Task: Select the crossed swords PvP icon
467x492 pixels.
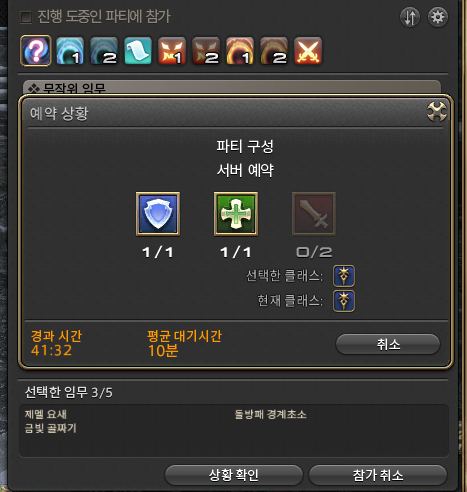Action: 308,51
